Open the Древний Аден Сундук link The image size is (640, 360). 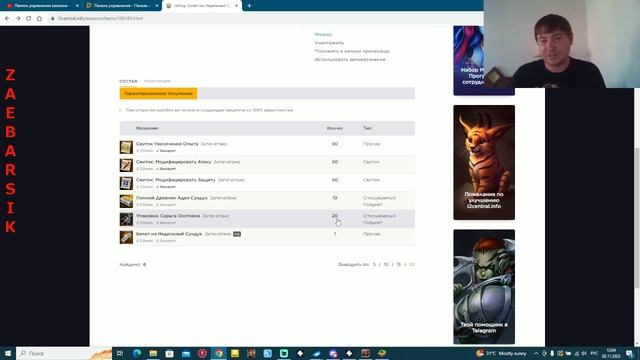[171, 198]
